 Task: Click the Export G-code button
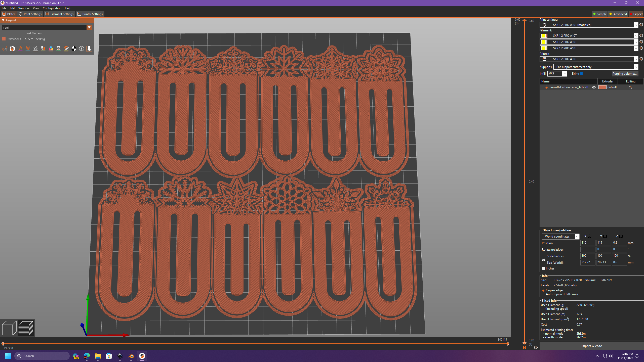tap(591, 346)
